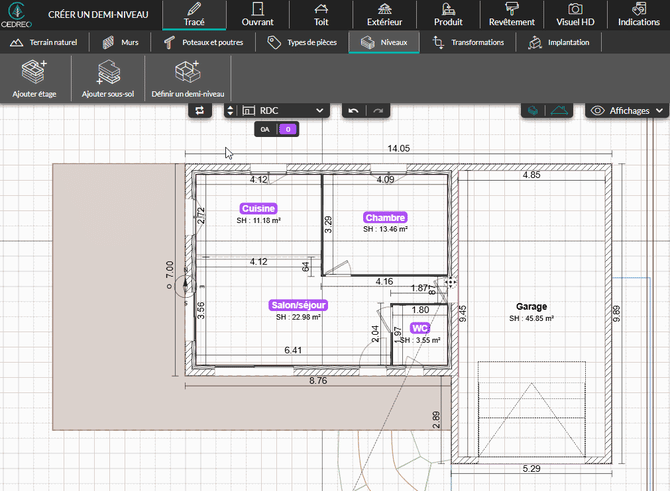The width and height of the screenshot is (670, 491).
Task: Click the undo arrow button
Action: tap(352, 110)
